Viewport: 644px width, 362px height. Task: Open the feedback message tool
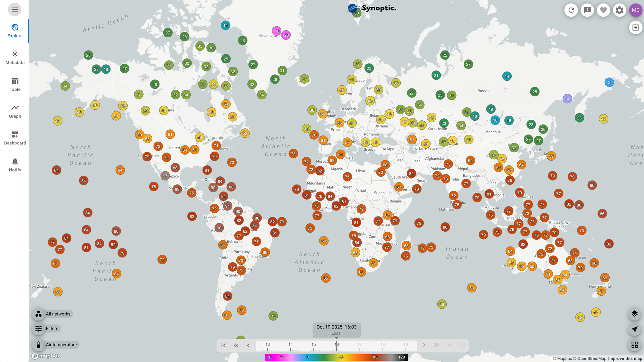click(587, 10)
